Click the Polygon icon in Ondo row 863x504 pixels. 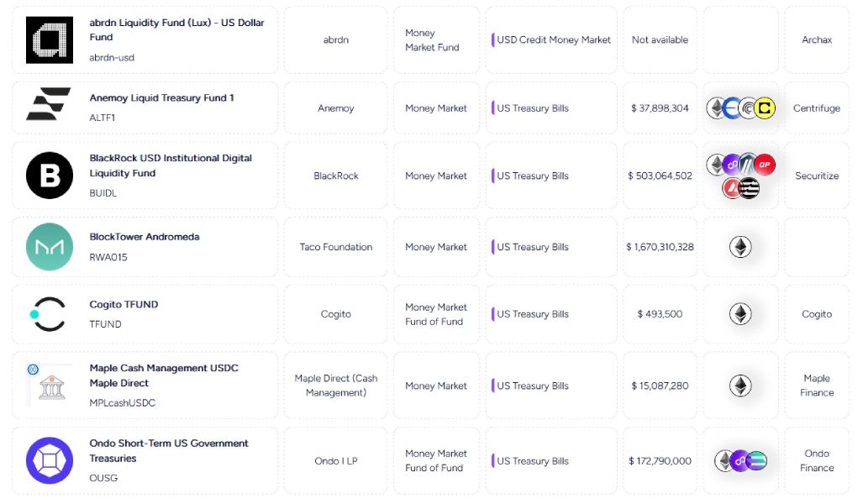(739, 461)
